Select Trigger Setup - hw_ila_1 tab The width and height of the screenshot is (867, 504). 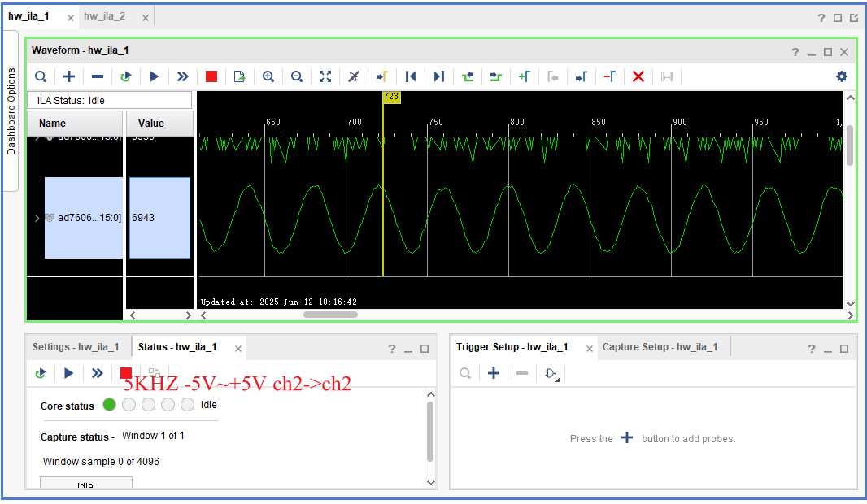tap(512, 347)
